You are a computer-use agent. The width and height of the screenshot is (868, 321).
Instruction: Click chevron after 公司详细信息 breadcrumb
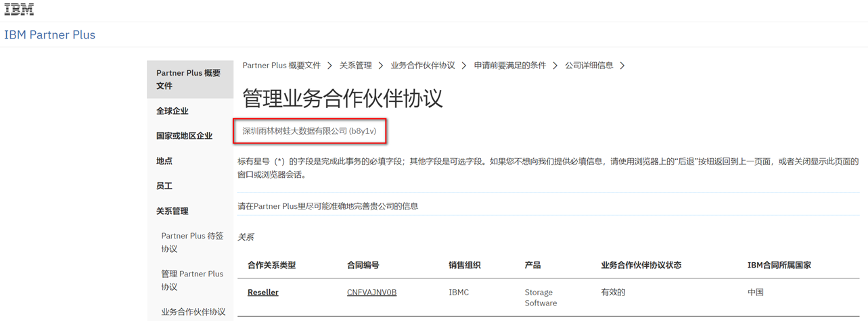click(x=622, y=66)
